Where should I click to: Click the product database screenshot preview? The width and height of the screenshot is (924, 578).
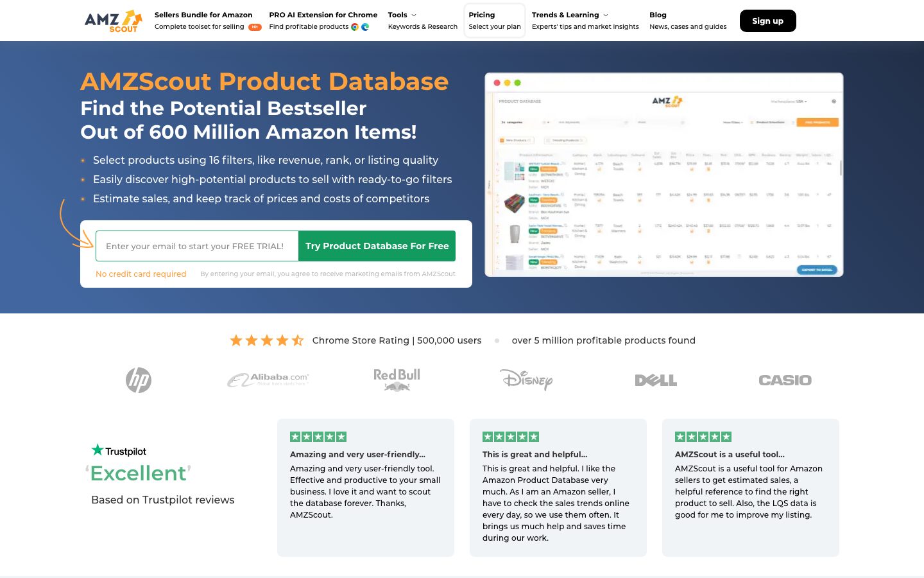point(663,175)
